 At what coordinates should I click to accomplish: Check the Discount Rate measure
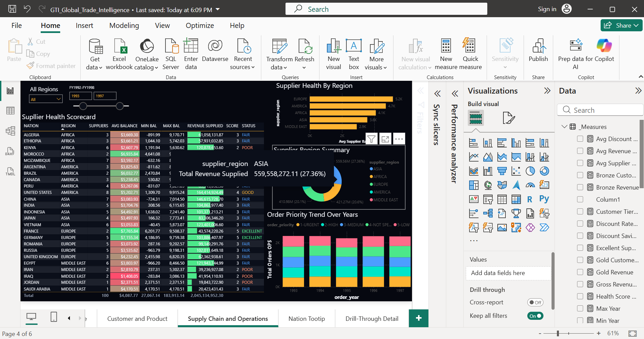(580, 224)
